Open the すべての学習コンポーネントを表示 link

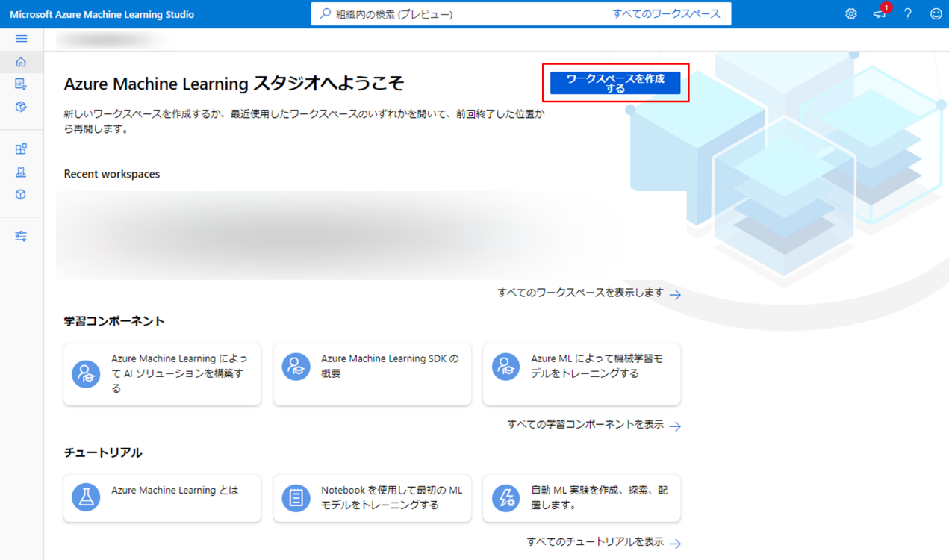(585, 424)
